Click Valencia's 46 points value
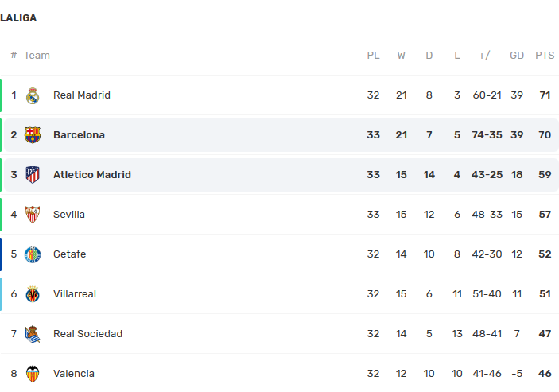 545,374
